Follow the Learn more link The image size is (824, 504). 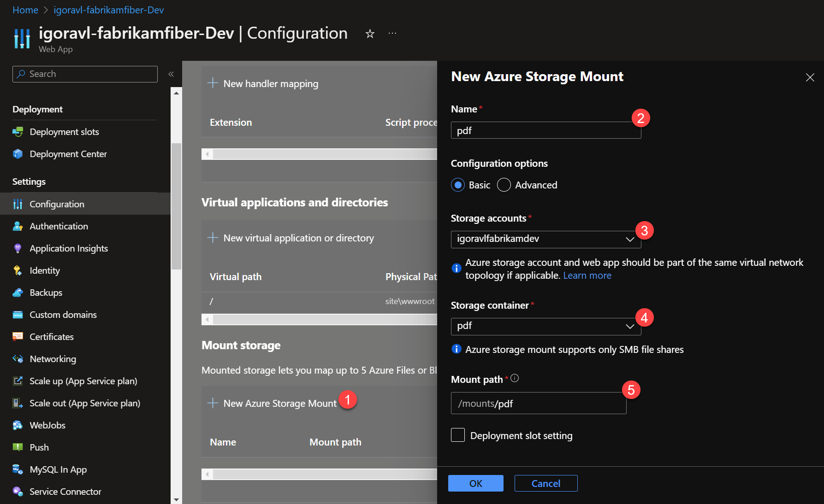point(587,275)
